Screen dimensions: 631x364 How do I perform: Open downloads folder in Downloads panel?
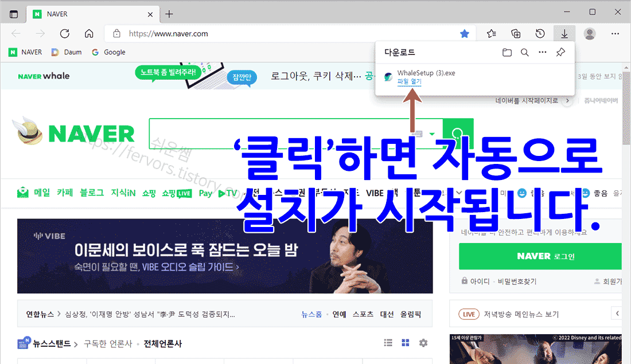(x=507, y=52)
